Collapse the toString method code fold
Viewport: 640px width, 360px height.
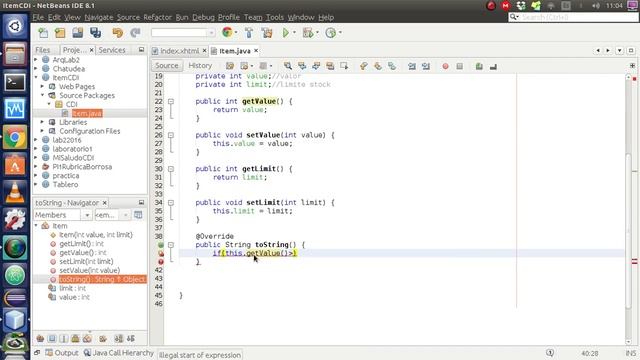coord(171,245)
